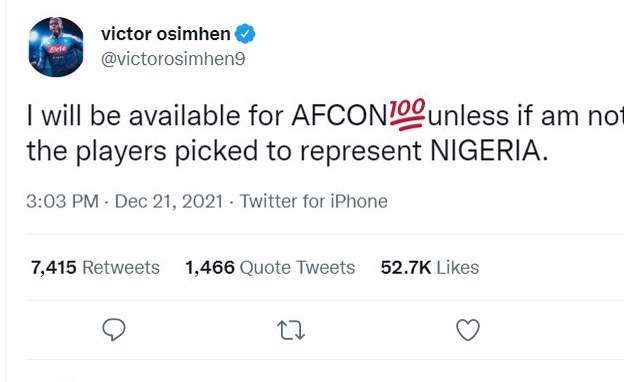Open the @victorosimhen9 handle
The height and width of the screenshot is (382, 624).
tap(173, 59)
